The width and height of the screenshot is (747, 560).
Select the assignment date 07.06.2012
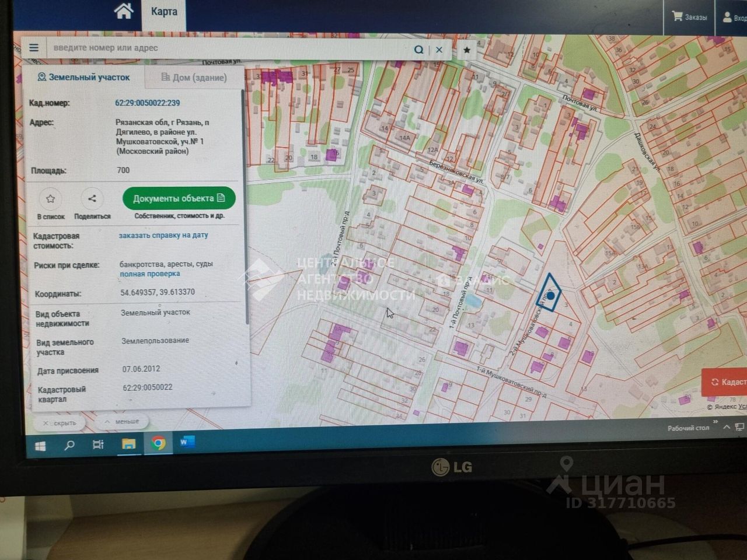pyautogui.click(x=141, y=369)
